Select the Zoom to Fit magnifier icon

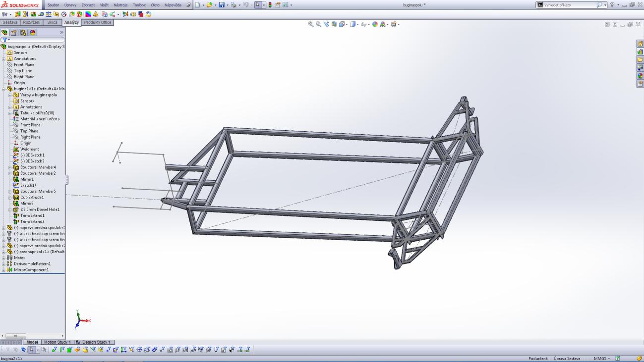pos(311,24)
